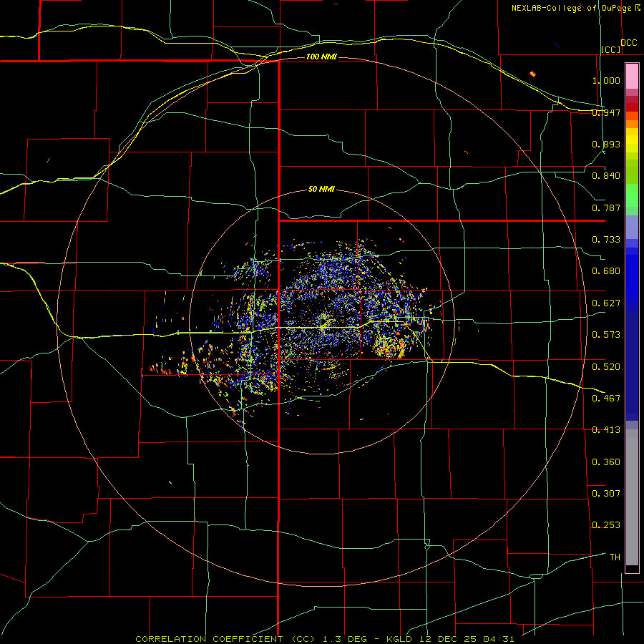Select the 0.467 scale value

click(x=606, y=398)
